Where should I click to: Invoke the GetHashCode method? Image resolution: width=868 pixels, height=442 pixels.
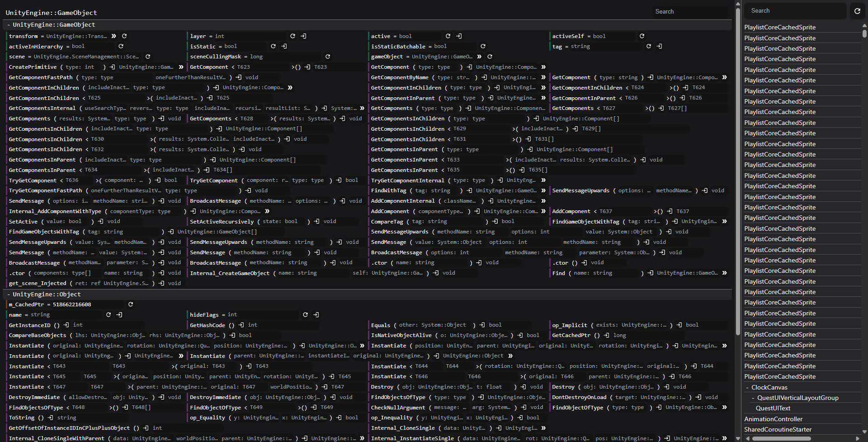[241, 325]
